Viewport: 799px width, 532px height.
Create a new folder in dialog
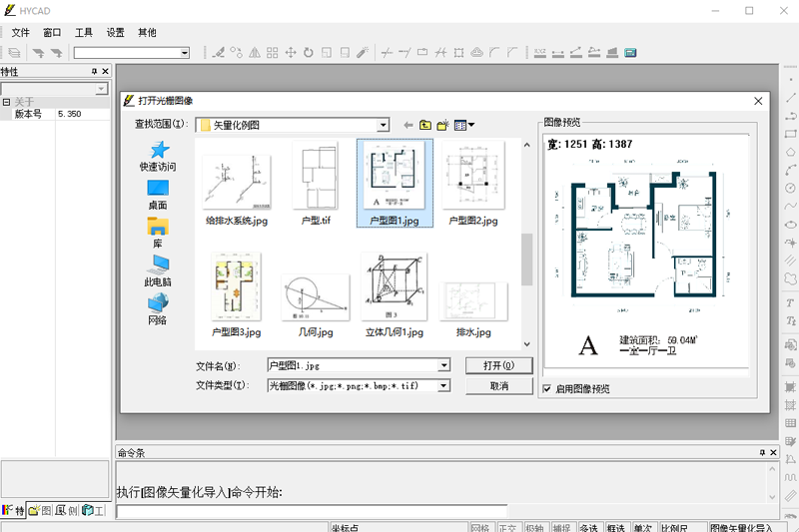(442, 125)
